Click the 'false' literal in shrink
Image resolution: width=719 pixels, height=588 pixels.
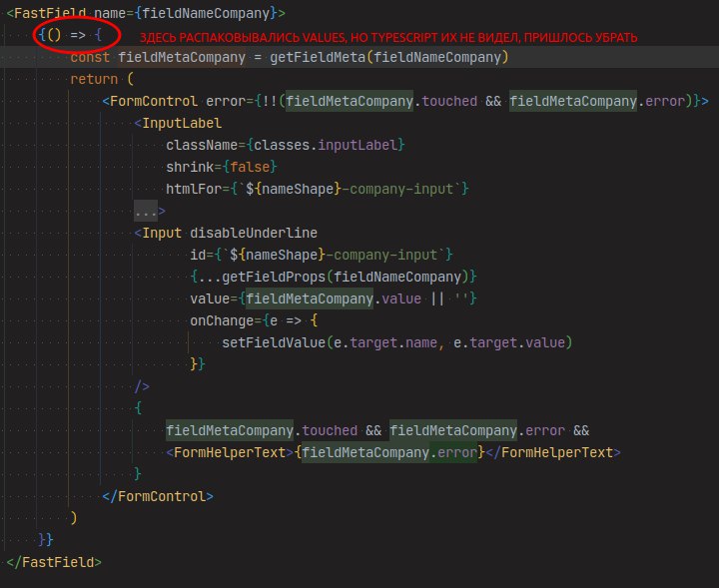[250, 167]
